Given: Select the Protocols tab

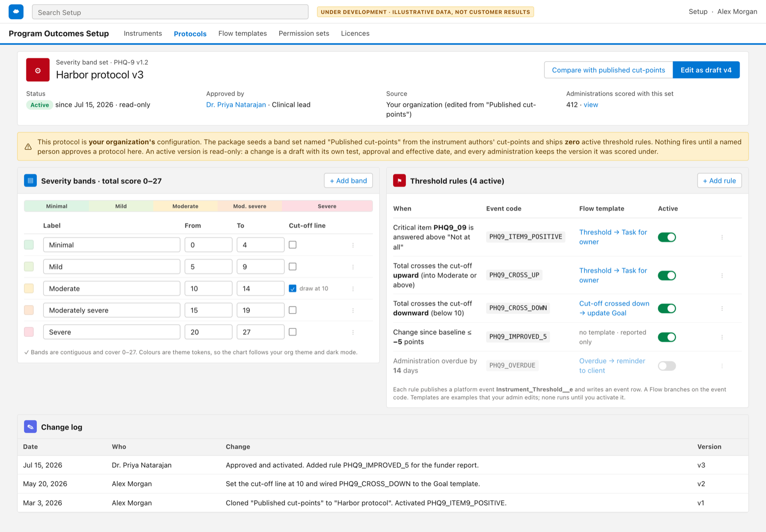Looking at the screenshot, I should coord(190,34).
